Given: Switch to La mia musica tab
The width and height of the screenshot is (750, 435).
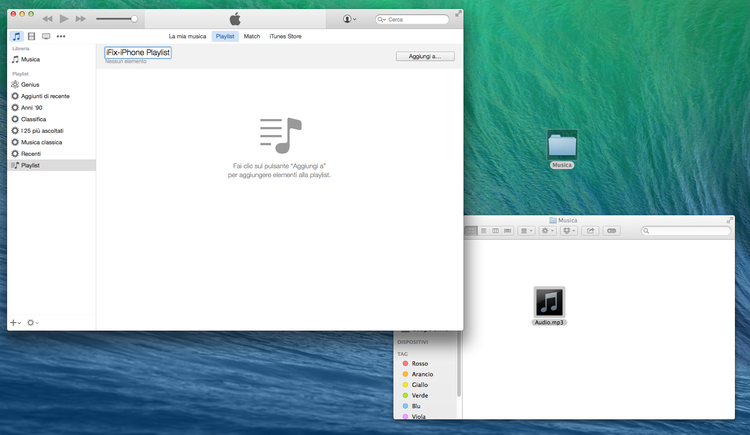Looking at the screenshot, I should click(x=187, y=36).
